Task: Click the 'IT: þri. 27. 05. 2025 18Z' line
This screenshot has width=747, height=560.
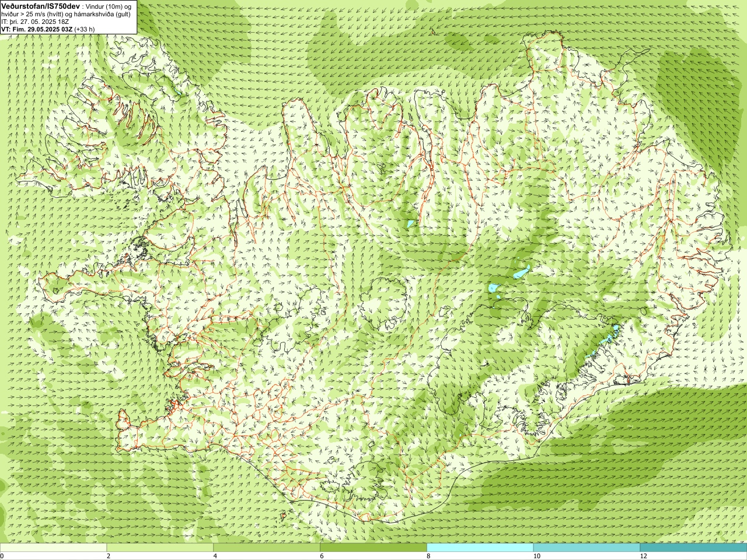Action: pos(36,21)
